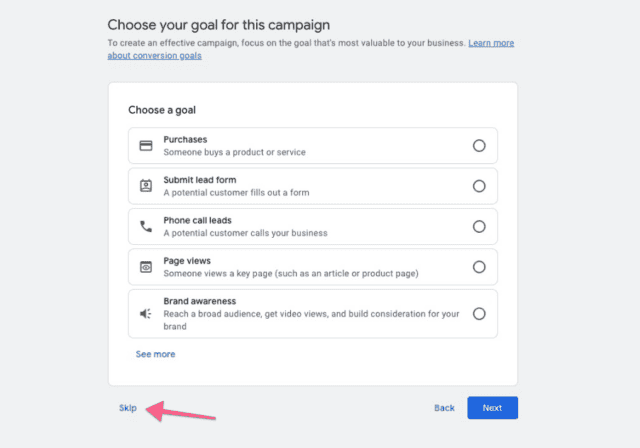Click the phone handset icon

pos(146,226)
